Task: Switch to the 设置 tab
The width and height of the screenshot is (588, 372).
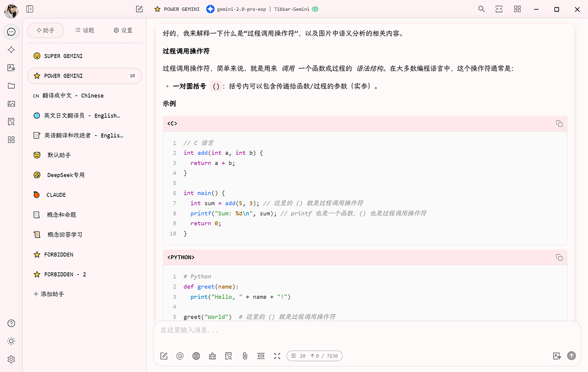Action: (x=123, y=30)
